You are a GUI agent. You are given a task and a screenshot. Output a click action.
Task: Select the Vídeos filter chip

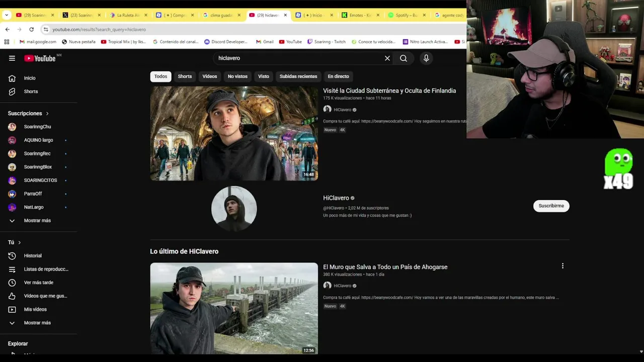(210, 76)
